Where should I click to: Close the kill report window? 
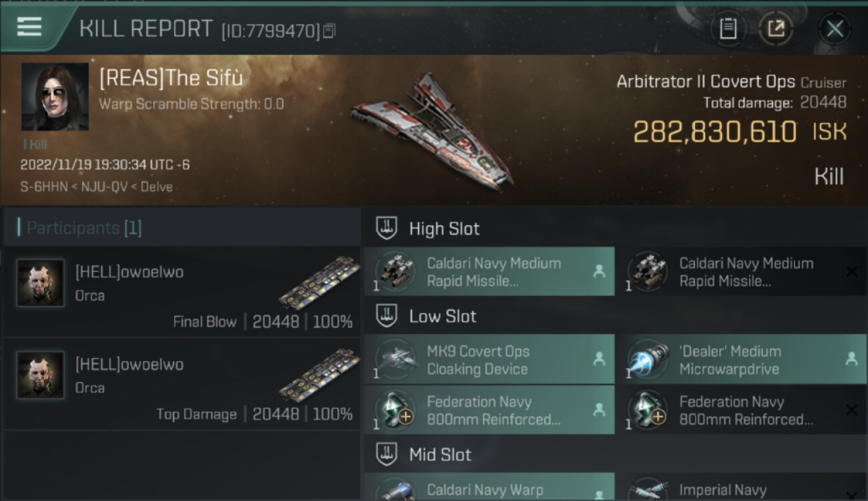(x=835, y=28)
